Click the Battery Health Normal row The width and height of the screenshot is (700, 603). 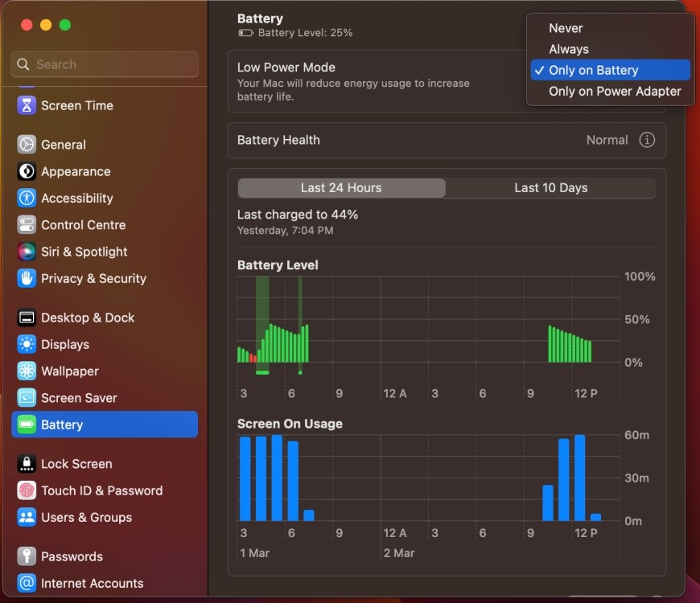tap(447, 140)
